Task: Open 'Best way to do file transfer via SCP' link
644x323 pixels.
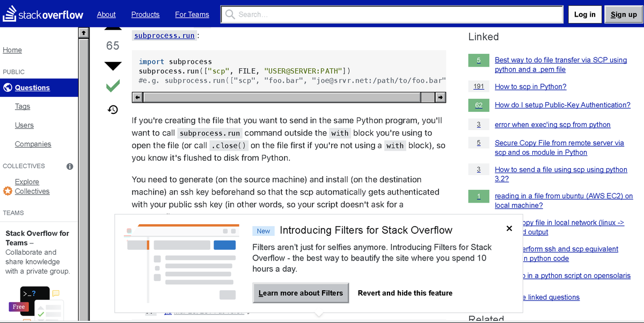Action: (561, 64)
